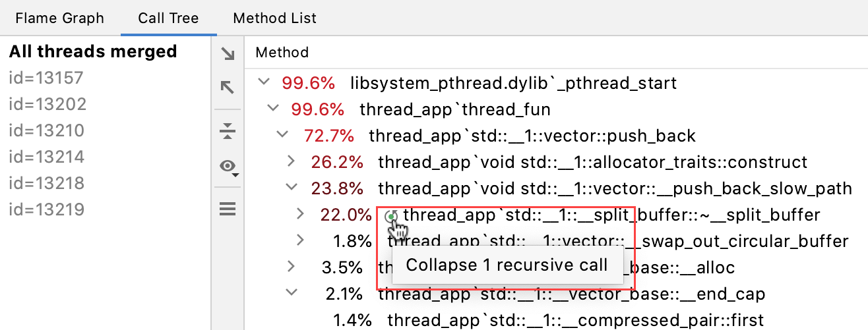This screenshot has width=868, height=330.
Task: Select thread id=13214
Action: tap(46, 157)
